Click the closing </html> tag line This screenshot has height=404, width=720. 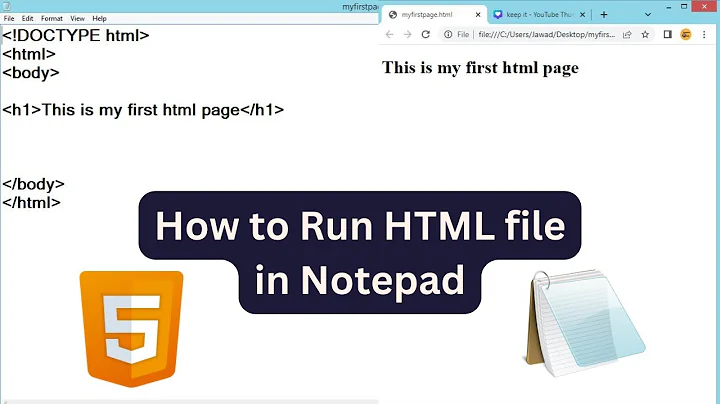32,202
